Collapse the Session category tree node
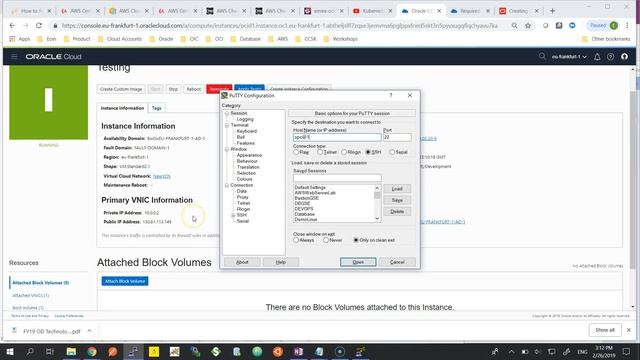 coord(227,113)
